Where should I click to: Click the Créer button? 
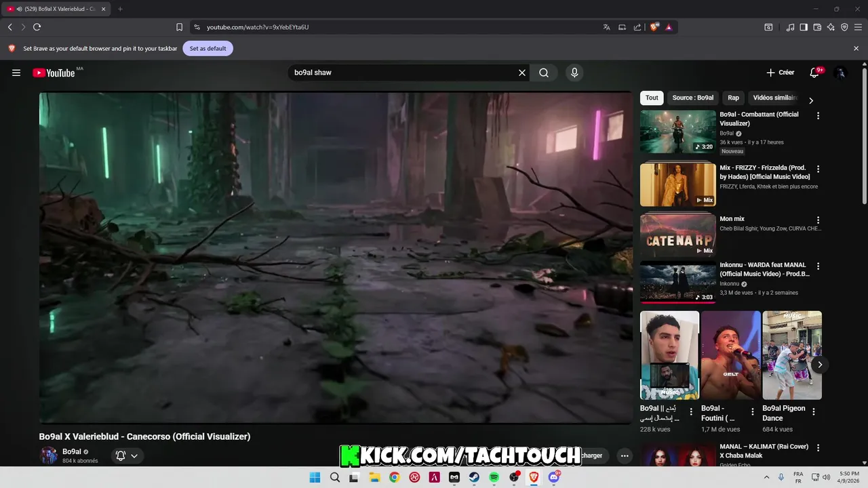click(x=781, y=73)
